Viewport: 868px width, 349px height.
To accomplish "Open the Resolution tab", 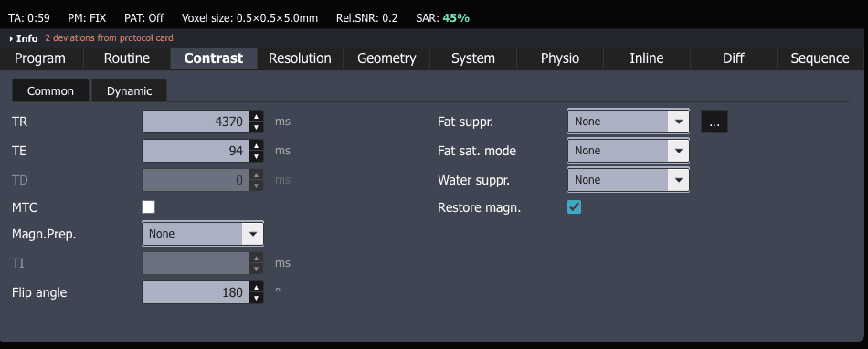I will [300, 58].
